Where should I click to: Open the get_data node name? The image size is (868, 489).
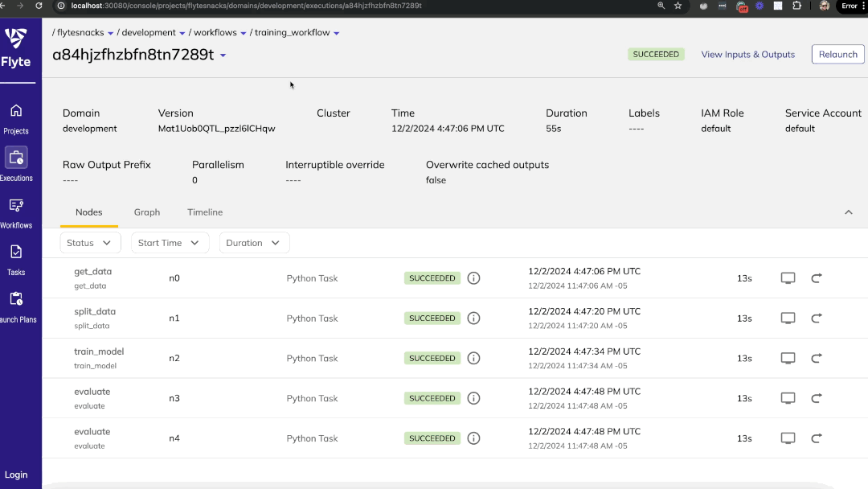pyautogui.click(x=93, y=271)
